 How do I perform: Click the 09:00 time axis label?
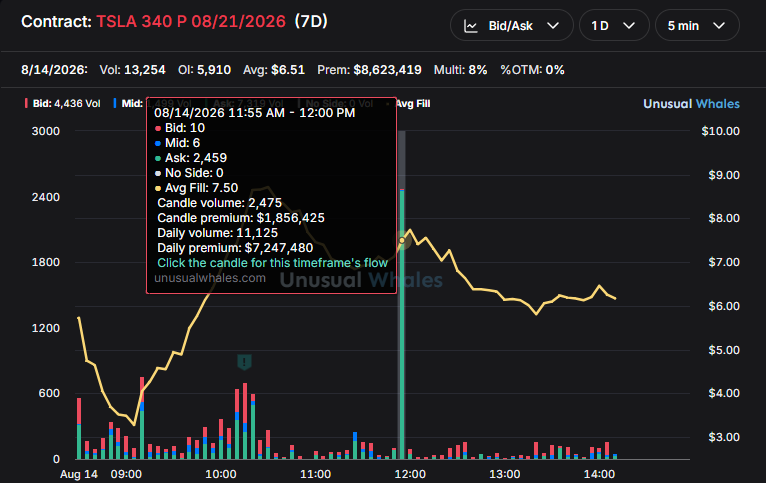tap(126, 474)
